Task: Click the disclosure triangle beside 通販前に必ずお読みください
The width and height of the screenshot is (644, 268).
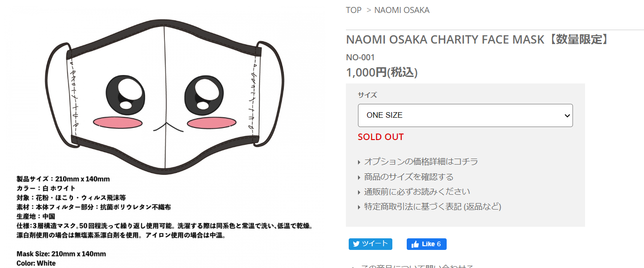Action: pyautogui.click(x=358, y=191)
